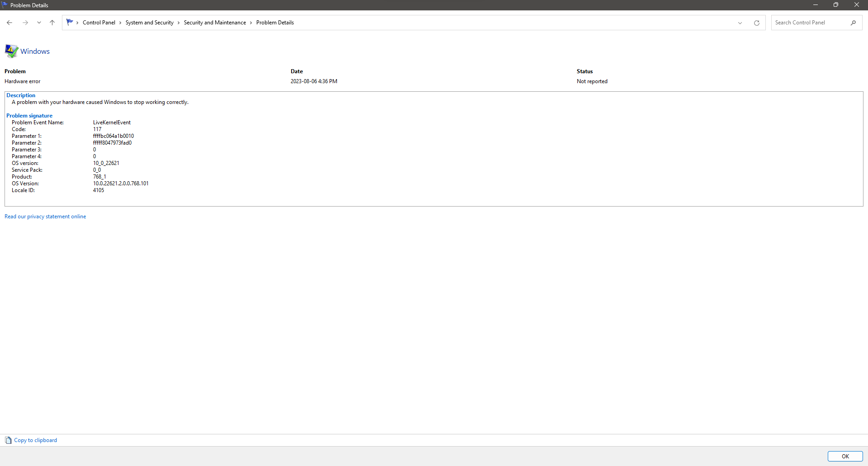Click the hardware problem description sentence
The height and width of the screenshot is (466, 868).
tap(100, 102)
